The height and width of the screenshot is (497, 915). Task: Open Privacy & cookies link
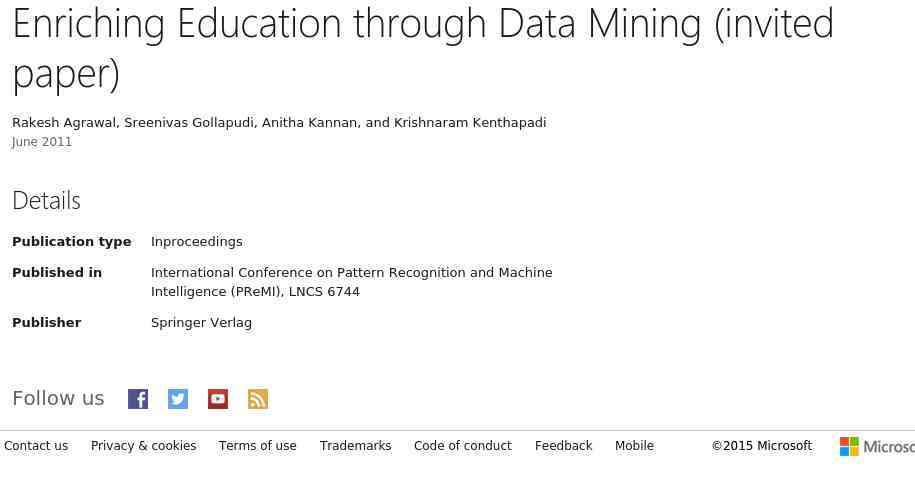tap(143, 446)
